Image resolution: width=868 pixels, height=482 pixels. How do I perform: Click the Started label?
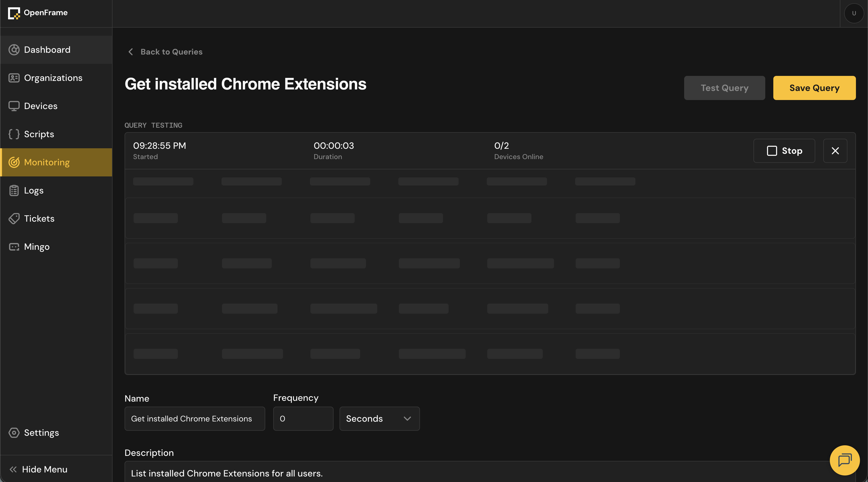[145, 157]
